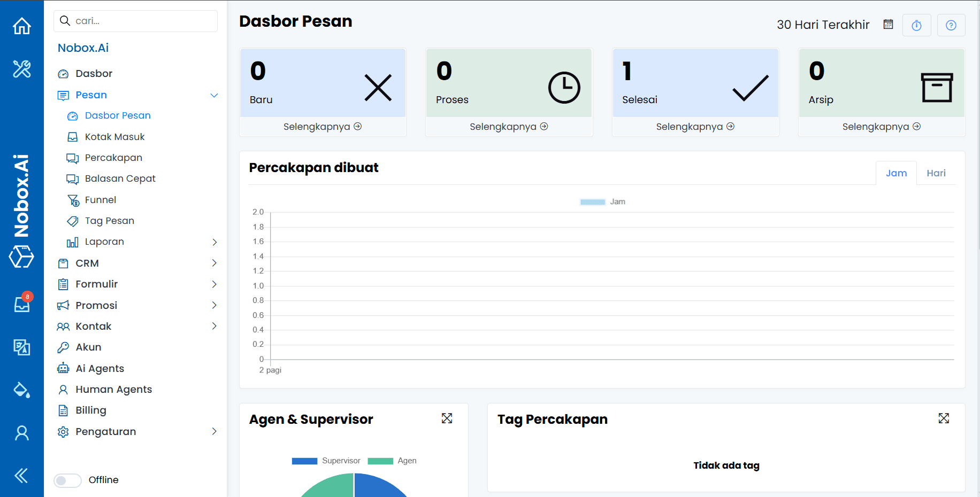The image size is (980, 497).
Task: Open the calendar date picker icon
Action: coord(888,24)
